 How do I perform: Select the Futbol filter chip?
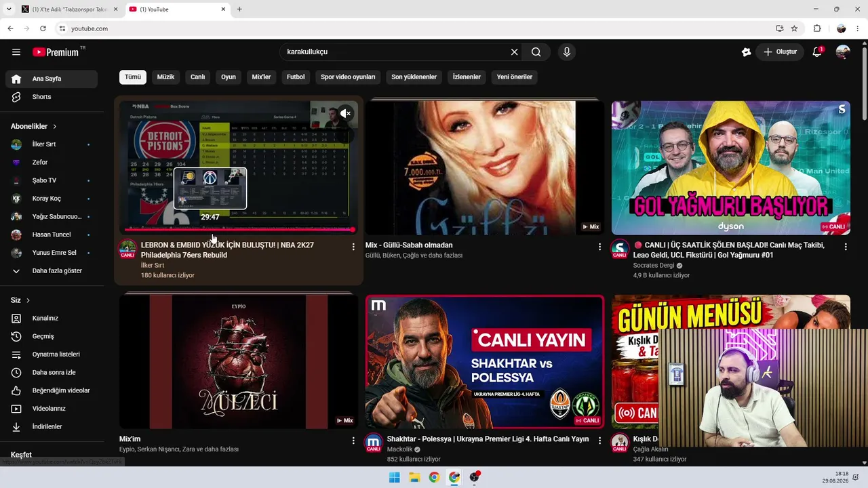tap(296, 77)
